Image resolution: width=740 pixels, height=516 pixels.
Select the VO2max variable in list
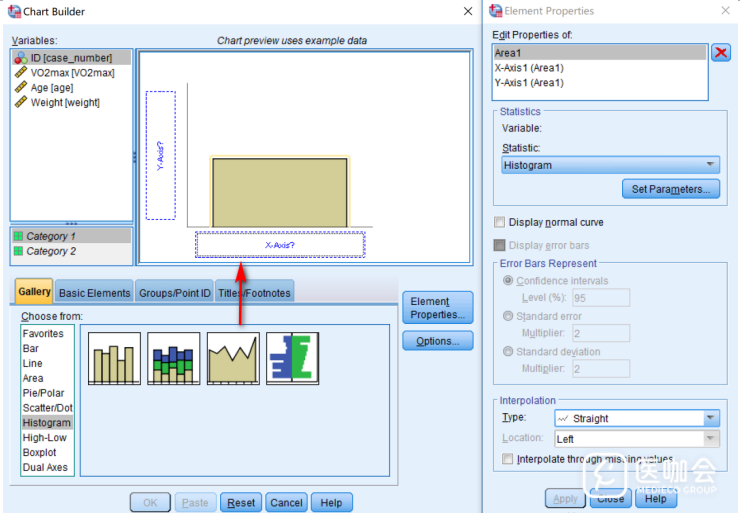coord(72,73)
